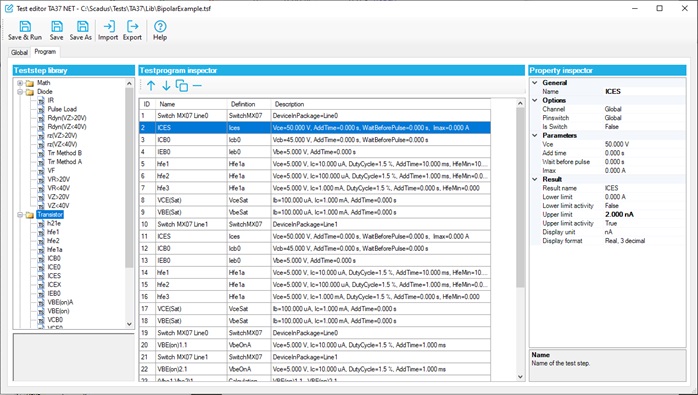Click the Diode folder icon
The width and height of the screenshot is (698, 395).
click(30, 92)
